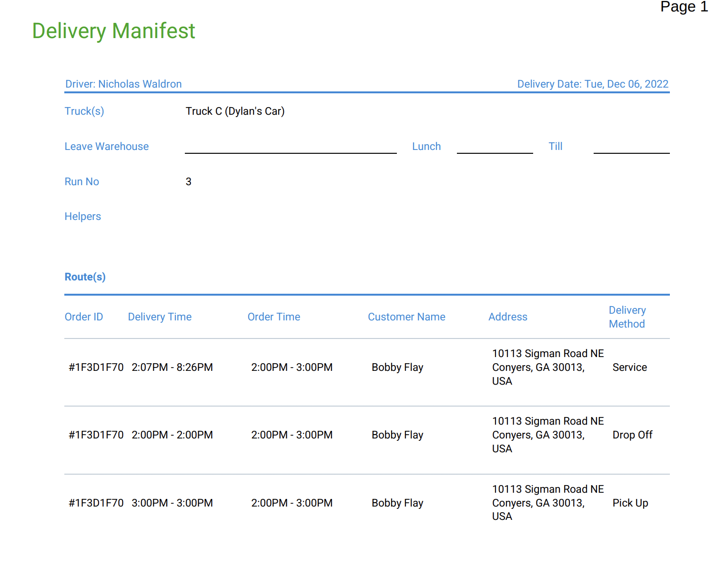Screen dimensions: 728x577
Task: Click the Delivery Manifest title
Action: 113,31
